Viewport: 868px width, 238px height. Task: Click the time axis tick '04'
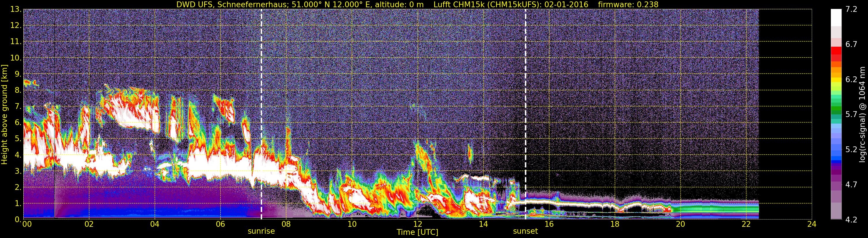[x=155, y=224]
